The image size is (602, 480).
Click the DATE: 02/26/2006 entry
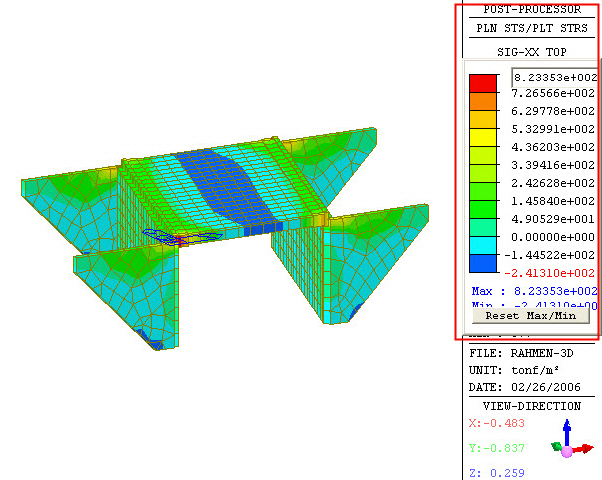525,387
